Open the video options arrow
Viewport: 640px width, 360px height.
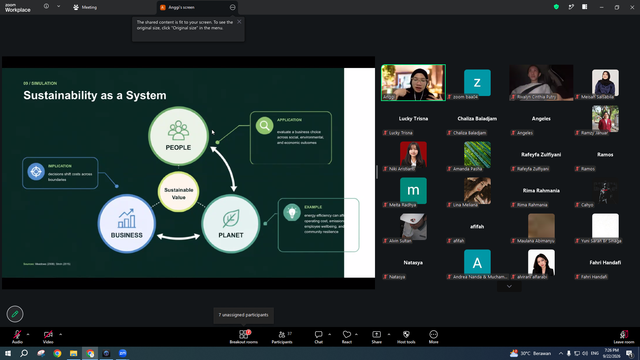click(x=60, y=334)
